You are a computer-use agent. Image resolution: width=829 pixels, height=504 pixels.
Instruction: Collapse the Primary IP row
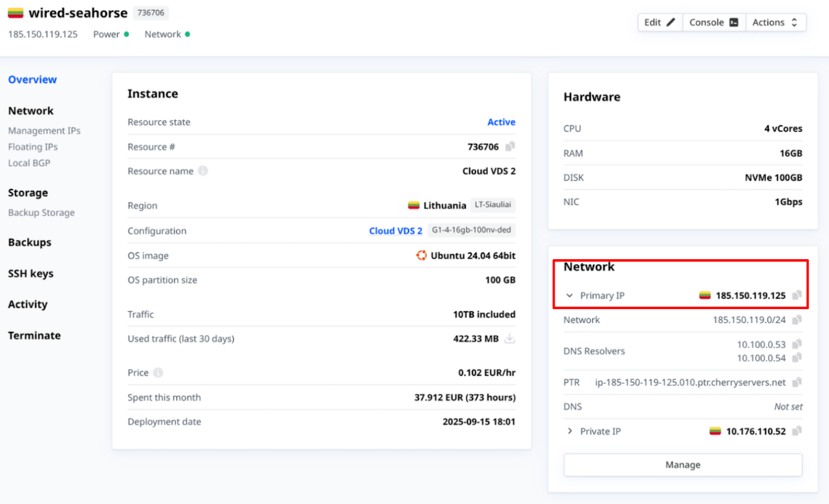click(570, 296)
